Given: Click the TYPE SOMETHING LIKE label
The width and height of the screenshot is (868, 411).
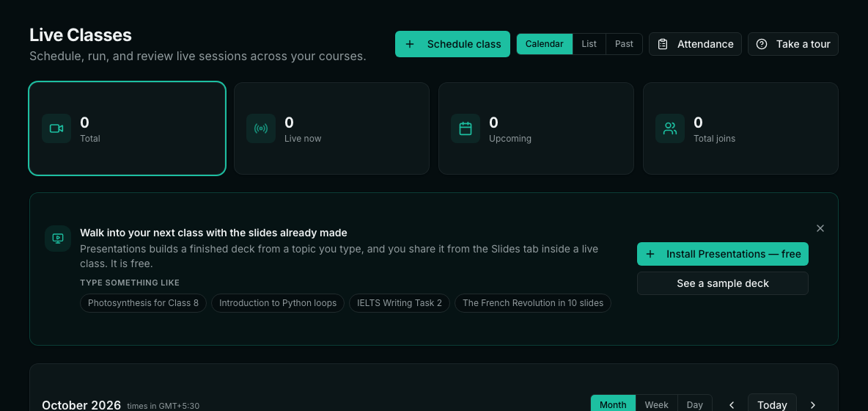Looking at the screenshot, I should pyautogui.click(x=130, y=283).
